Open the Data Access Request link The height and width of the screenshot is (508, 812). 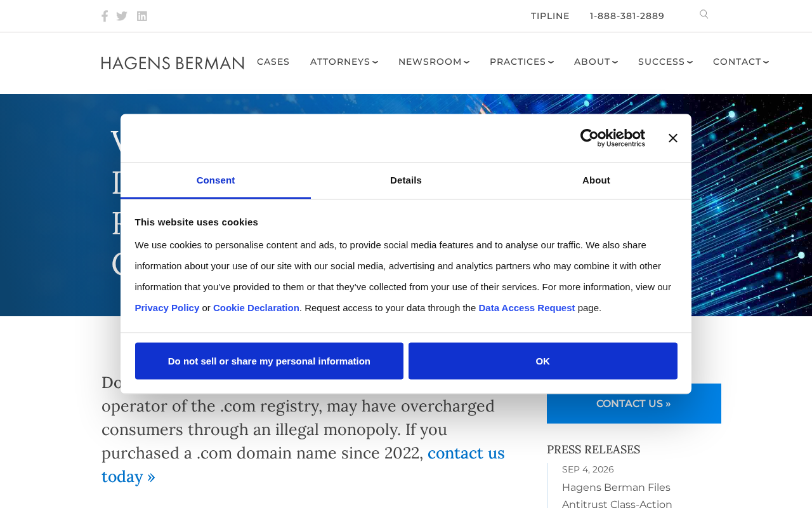coord(527,308)
